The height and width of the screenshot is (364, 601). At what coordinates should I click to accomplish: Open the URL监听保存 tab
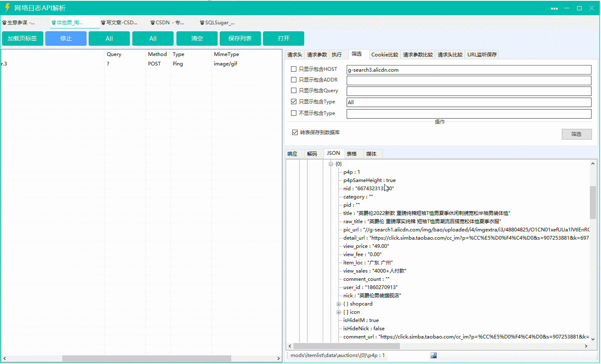coord(482,55)
